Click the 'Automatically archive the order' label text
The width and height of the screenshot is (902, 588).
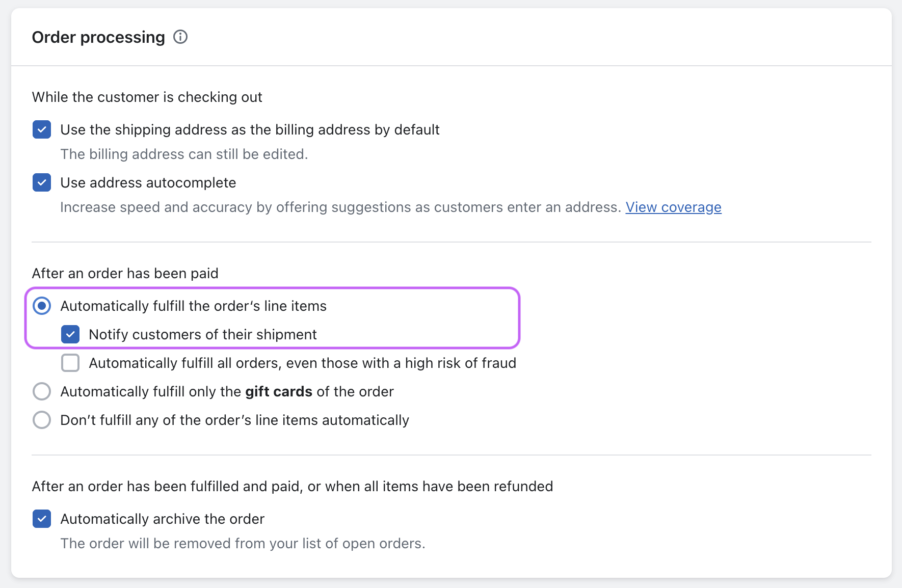tap(162, 519)
